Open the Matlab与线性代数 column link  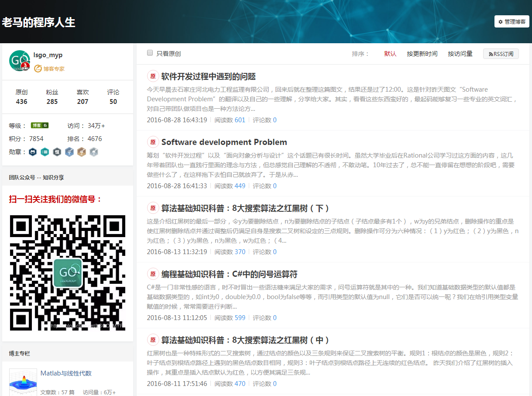(66, 373)
